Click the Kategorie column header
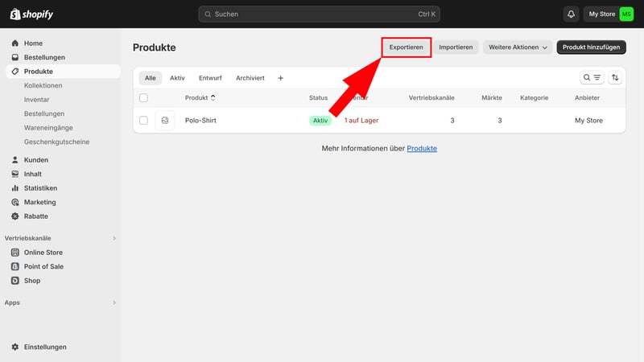This screenshot has height=362, width=644. point(535,97)
